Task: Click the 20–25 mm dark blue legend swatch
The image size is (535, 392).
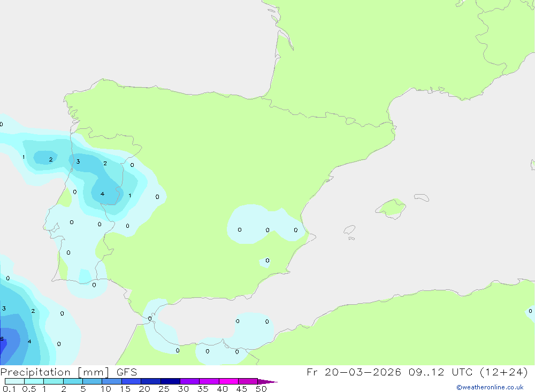Action: 151,381
